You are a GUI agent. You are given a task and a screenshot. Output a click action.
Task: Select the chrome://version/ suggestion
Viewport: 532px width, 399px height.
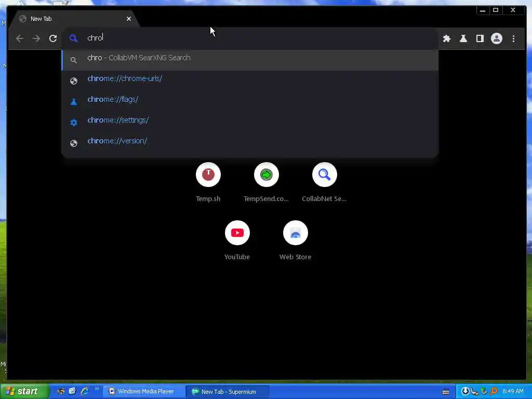250,143
